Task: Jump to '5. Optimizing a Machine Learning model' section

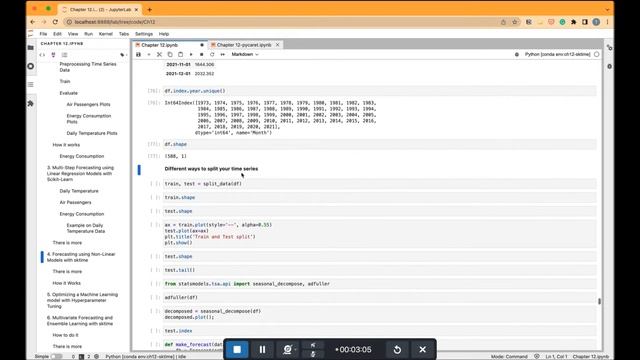Action: coord(82,300)
